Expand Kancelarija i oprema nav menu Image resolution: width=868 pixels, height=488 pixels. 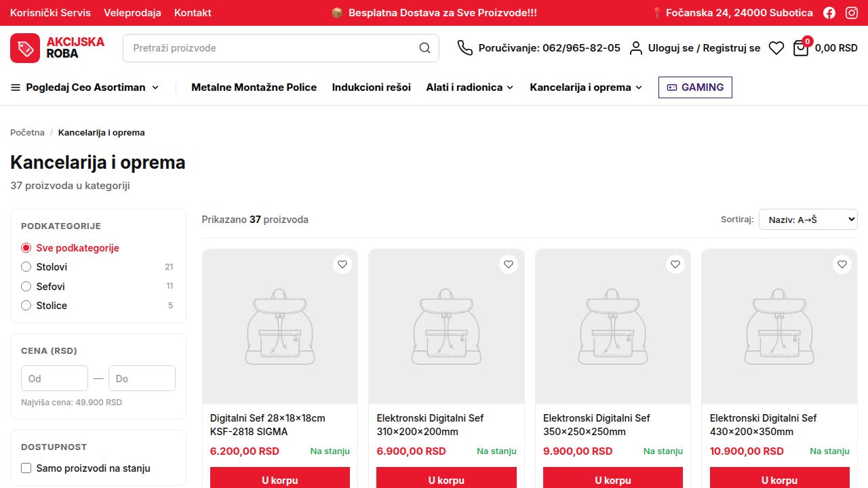point(586,87)
